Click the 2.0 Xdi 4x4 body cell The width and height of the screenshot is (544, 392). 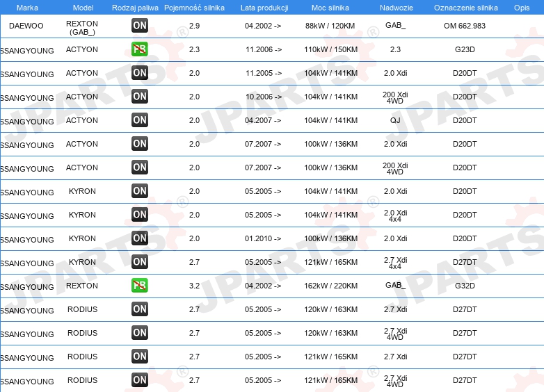[x=395, y=215]
